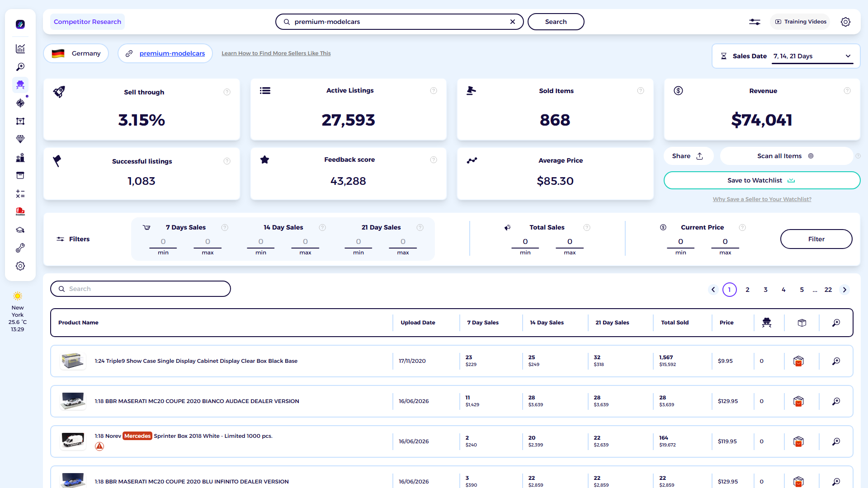Open the wrench tools sidebar icon
Viewport: 868px width, 488px height.
[x=20, y=248]
